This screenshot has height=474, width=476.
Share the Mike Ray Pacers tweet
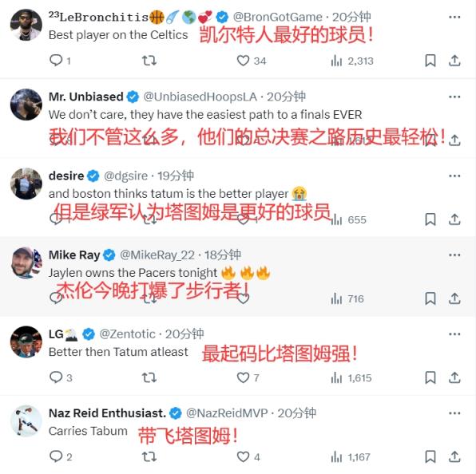point(454,298)
